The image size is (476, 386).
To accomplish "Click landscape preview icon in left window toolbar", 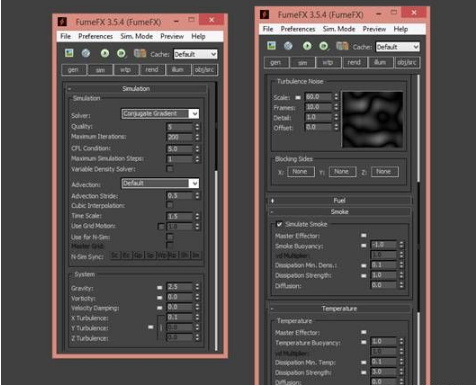I will tap(69, 53).
